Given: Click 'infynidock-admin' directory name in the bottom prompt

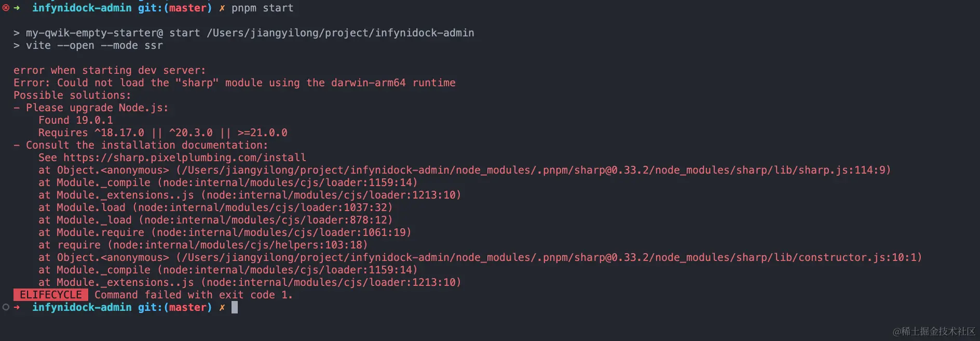Looking at the screenshot, I should 82,307.
